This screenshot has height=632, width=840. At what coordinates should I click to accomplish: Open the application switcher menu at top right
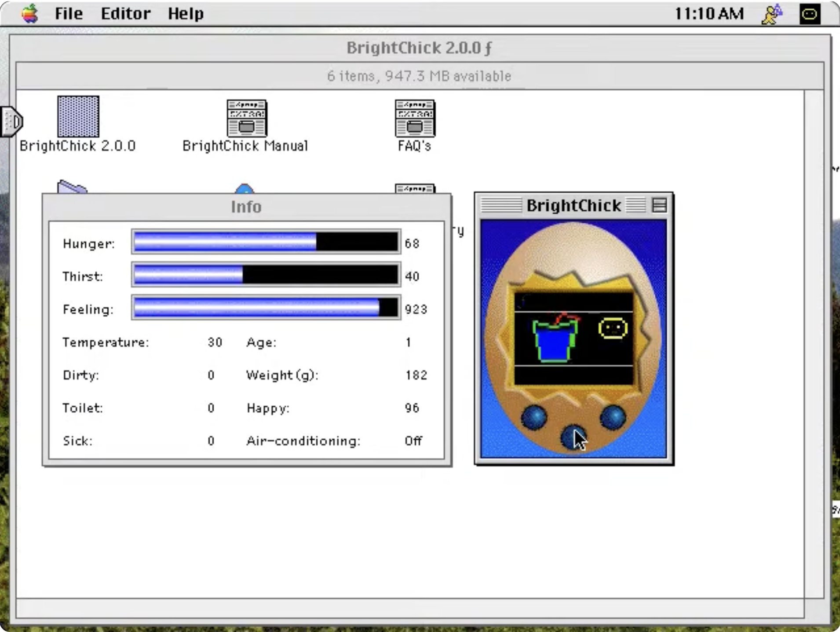[809, 15]
